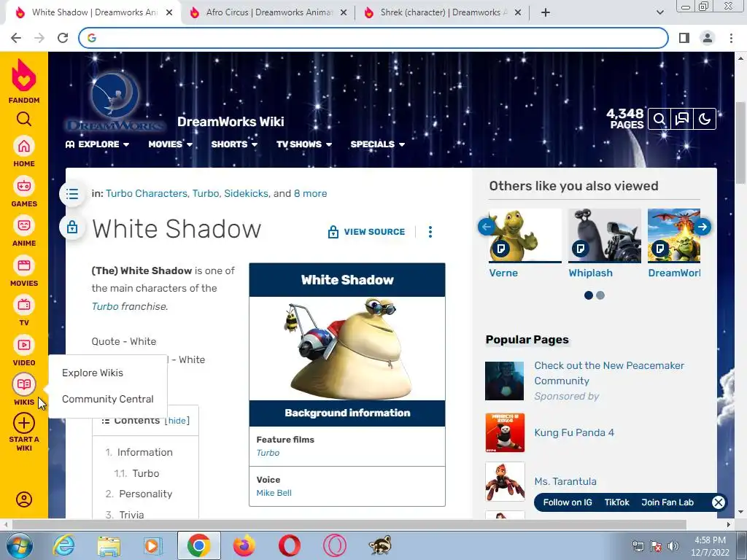Toggle Chrome side panel icon
The image size is (747, 560).
684,38
